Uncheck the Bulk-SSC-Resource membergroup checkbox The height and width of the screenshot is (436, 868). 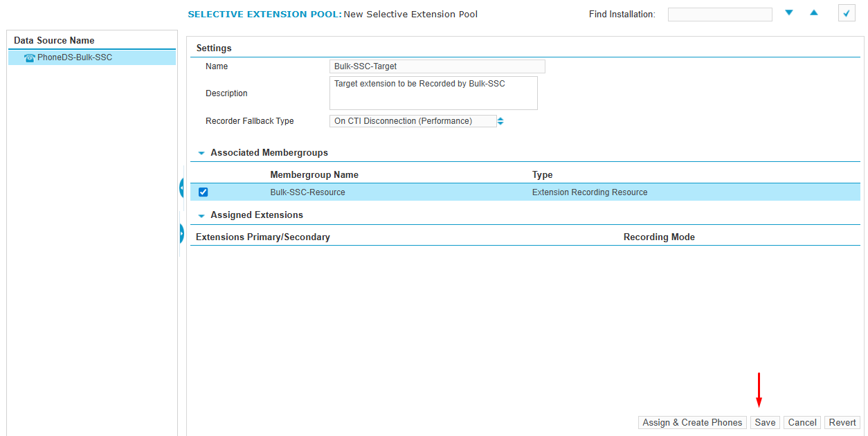point(204,192)
